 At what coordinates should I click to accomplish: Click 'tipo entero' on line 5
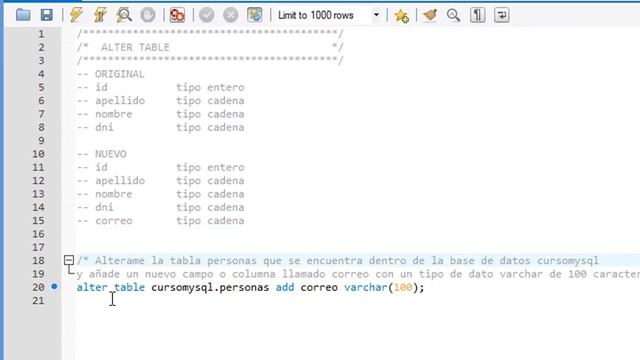pyautogui.click(x=210, y=87)
